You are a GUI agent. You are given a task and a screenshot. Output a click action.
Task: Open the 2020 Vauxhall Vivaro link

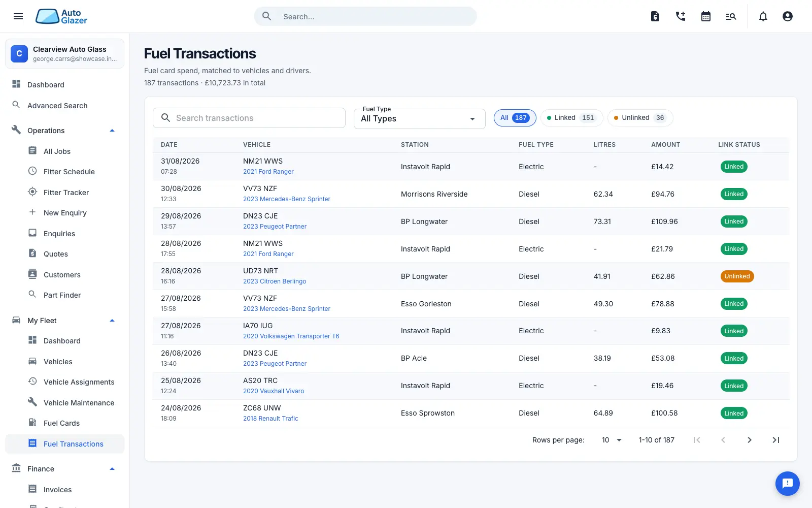(x=274, y=391)
